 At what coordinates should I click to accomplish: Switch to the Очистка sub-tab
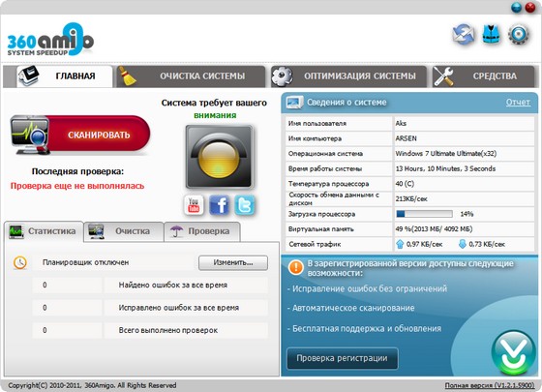pyautogui.click(x=124, y=231)
